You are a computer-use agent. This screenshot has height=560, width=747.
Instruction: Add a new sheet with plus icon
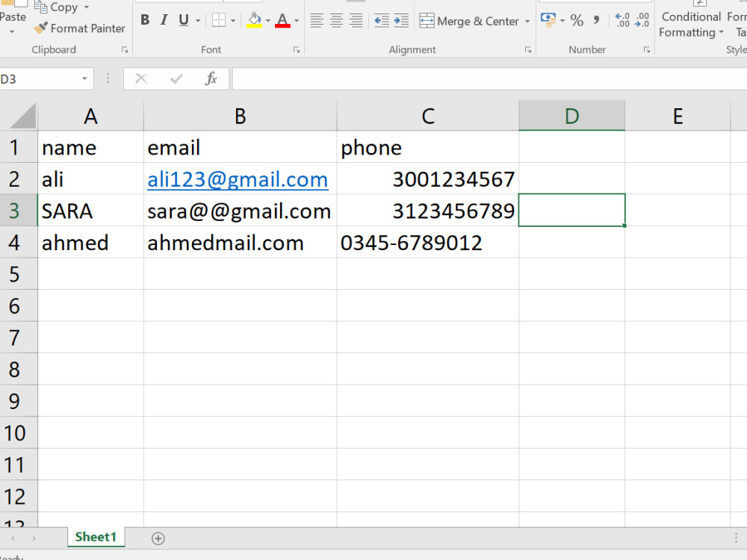(x=158, y=538)
